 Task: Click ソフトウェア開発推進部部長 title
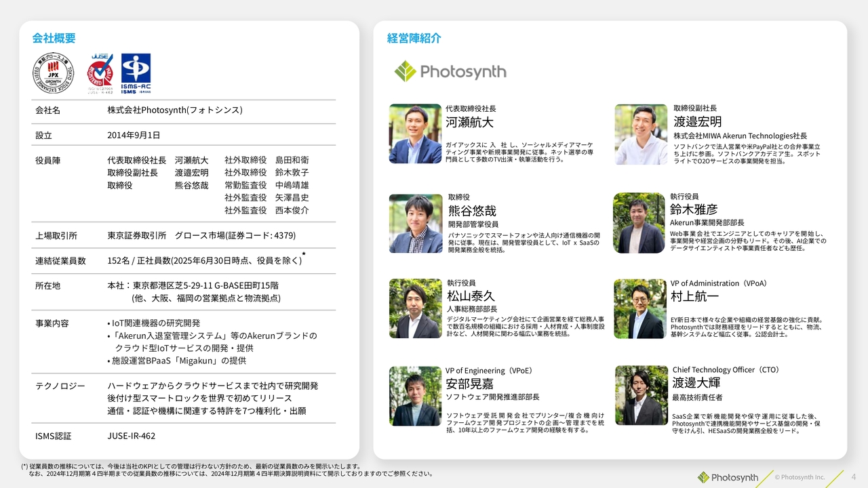tap(492, 397)
